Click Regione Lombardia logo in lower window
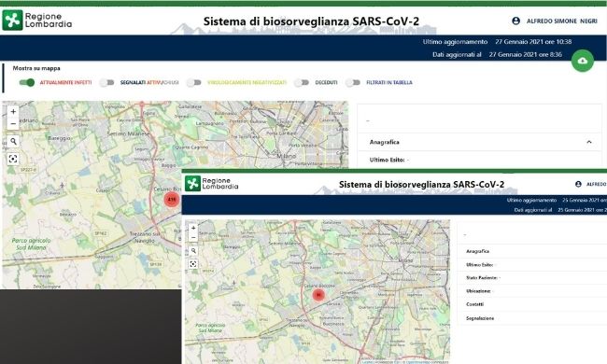The image size is (607, 364). 212,183
